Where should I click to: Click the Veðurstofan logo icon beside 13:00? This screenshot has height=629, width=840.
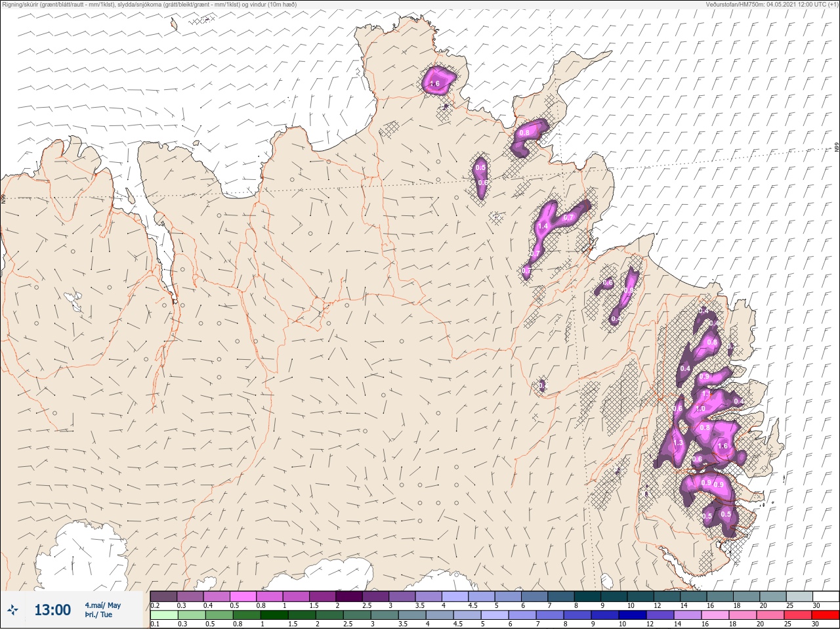click(x=12, y=610)
